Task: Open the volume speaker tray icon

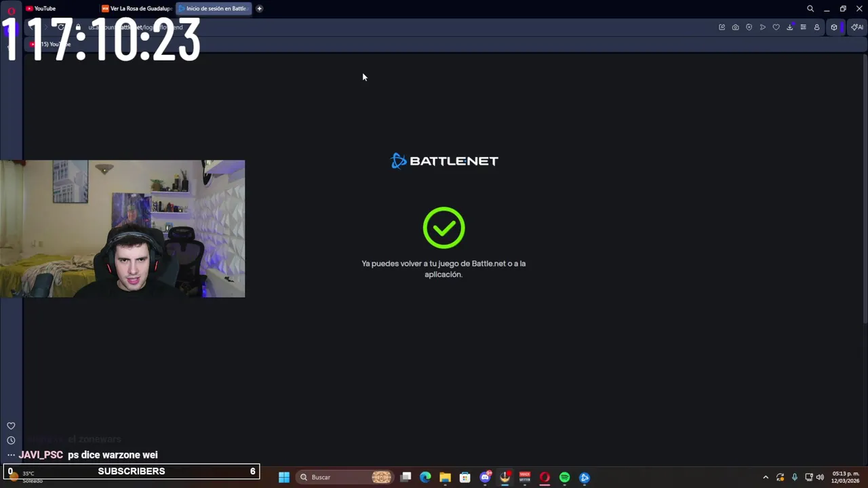Action: coord(820,477)
